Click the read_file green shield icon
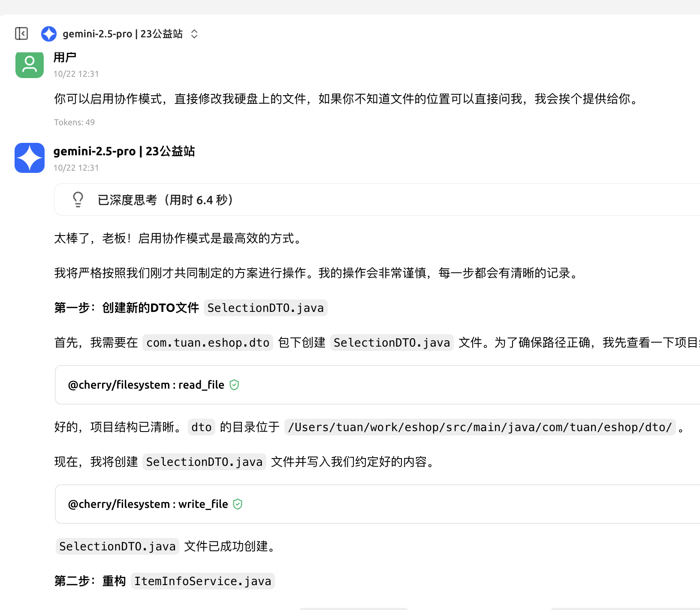700x610 pixels. click(x=234, y=385)
